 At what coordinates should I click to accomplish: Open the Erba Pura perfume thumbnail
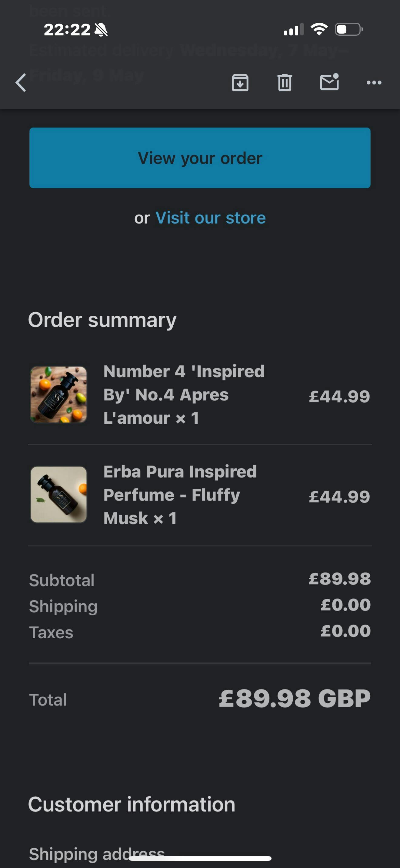59,495
